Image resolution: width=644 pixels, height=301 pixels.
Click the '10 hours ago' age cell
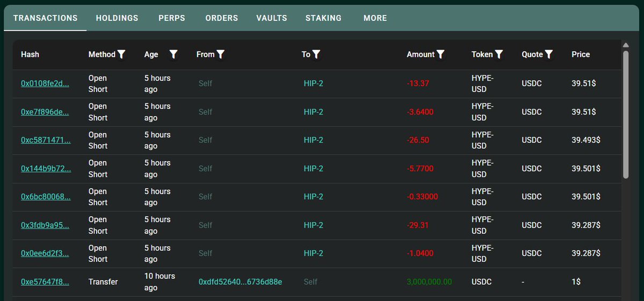[160, 282]
